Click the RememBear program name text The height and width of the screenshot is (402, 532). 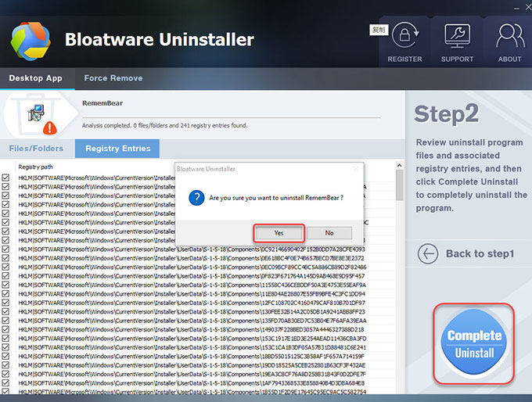coord(102,103)
